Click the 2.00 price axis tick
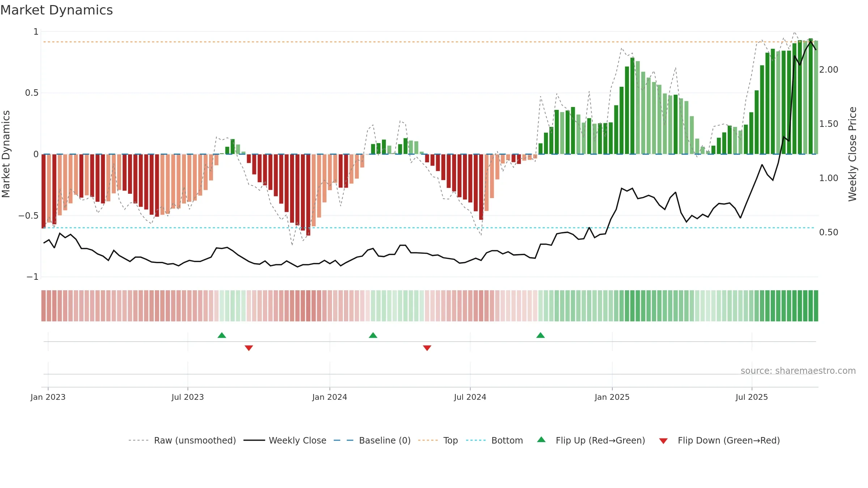 point(829,69)
